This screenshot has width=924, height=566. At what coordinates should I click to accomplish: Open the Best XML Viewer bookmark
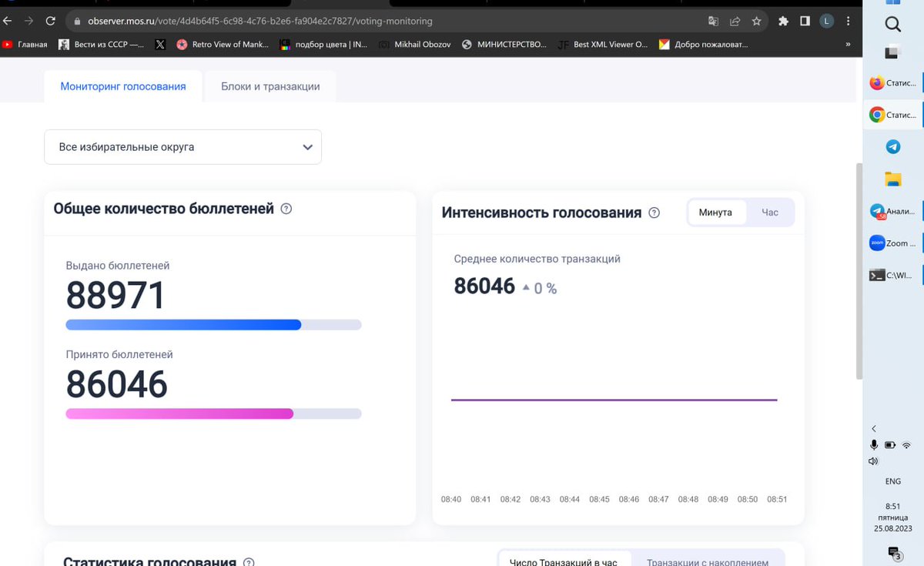[603, 45]
